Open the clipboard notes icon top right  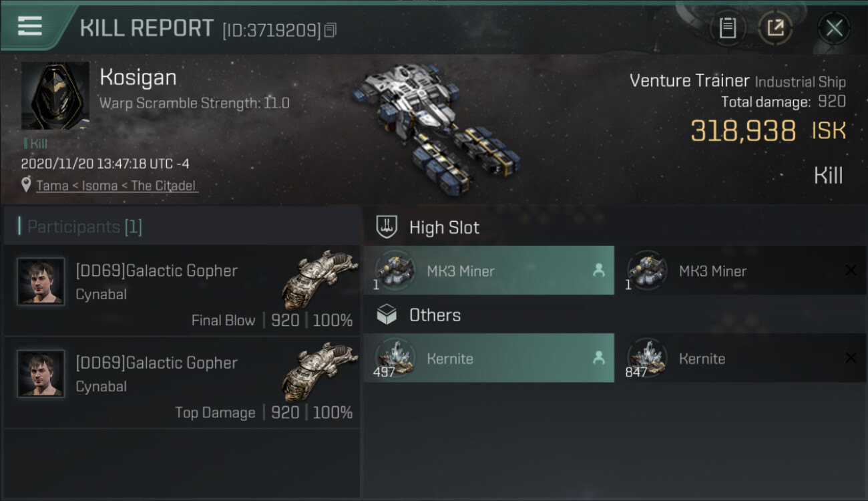[728, 28]
